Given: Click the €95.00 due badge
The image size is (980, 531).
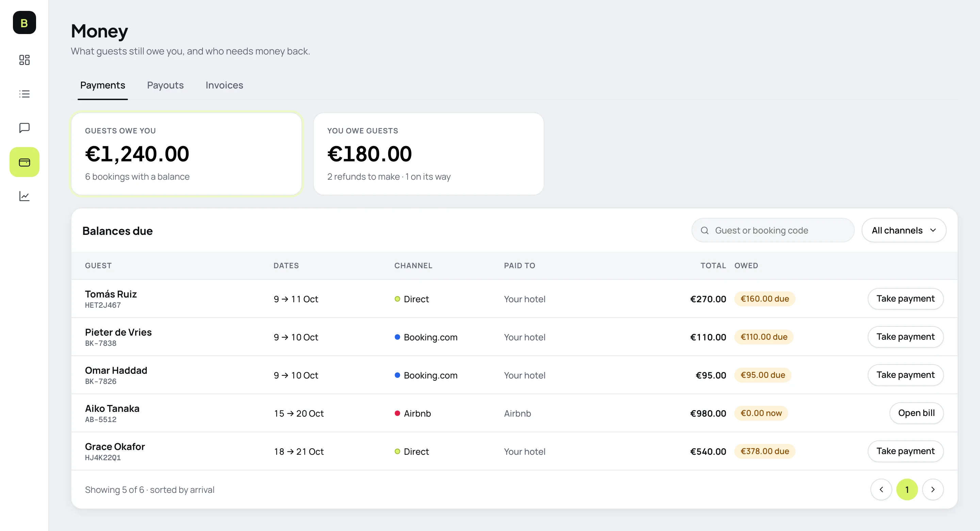Looking at the screenshot, I should [x=763, y=375].
